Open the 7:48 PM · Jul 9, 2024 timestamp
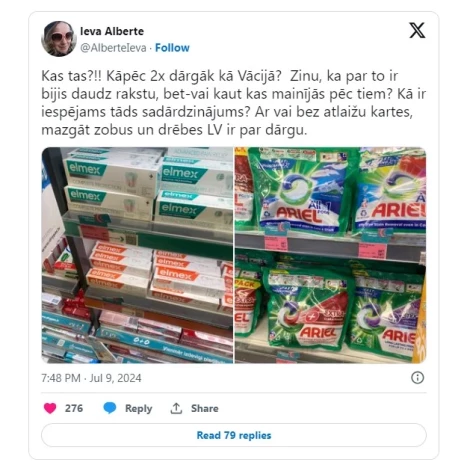 [x=91, y=378]
